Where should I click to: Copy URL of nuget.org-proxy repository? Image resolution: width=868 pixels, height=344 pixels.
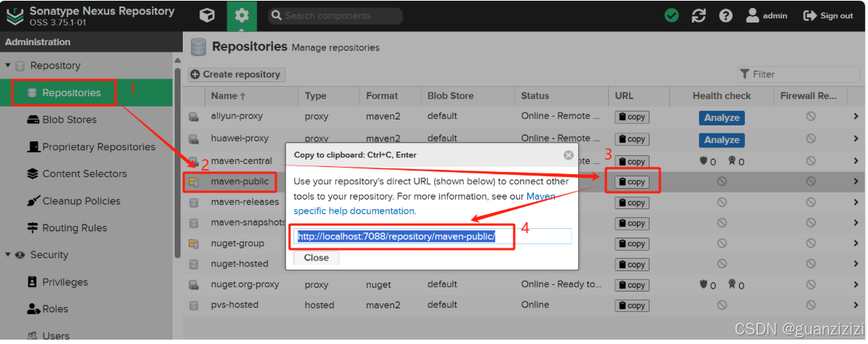point(631,285)
